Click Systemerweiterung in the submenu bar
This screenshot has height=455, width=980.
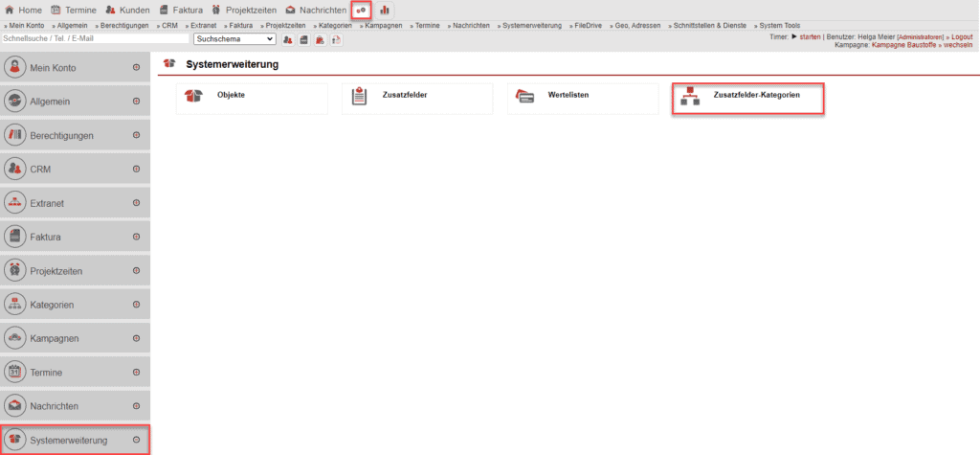[x=530, y=26]
